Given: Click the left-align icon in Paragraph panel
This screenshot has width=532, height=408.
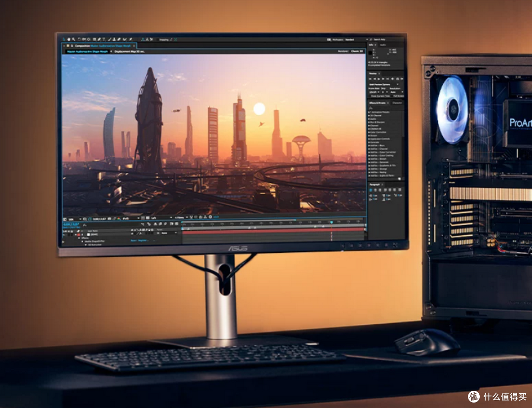Looking at the screenshot, I should (371, 190).
